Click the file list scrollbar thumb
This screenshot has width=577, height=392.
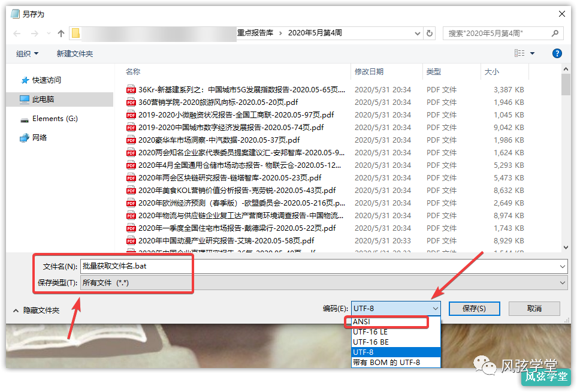click(566, 85)
